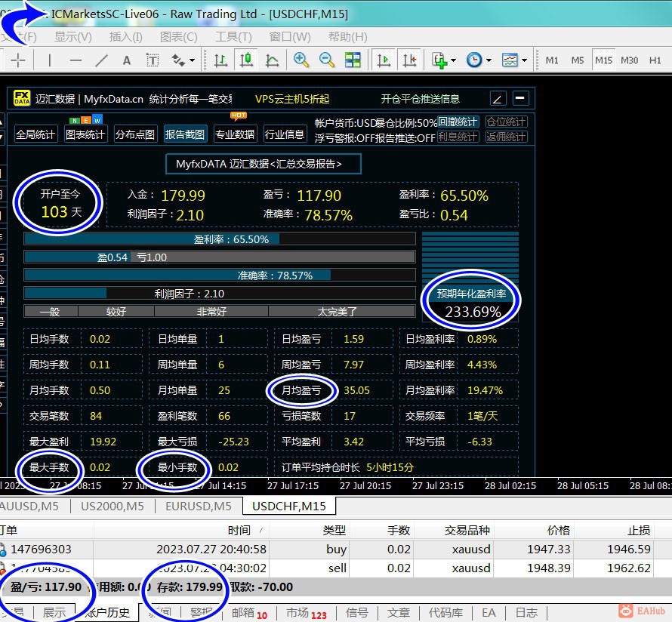Select the H1 timeframe
This screenshot has width=672, height=622.
point(655,60)
